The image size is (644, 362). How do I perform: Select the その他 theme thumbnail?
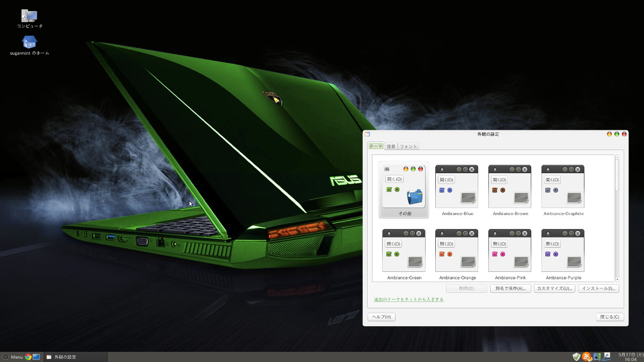click(404, 190)
